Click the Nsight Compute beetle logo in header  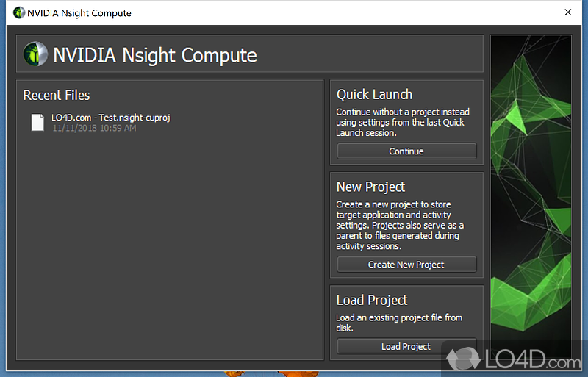(35, 54)
